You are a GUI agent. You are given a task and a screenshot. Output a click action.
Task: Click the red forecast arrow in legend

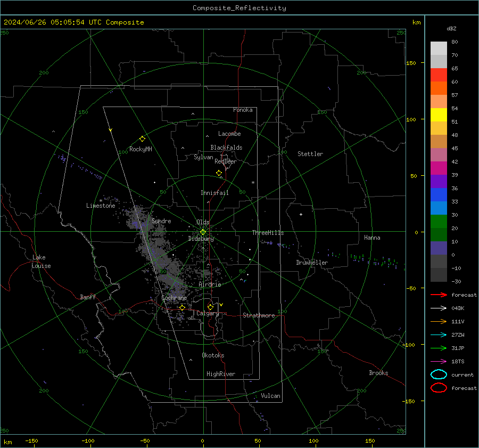(439, 295)
